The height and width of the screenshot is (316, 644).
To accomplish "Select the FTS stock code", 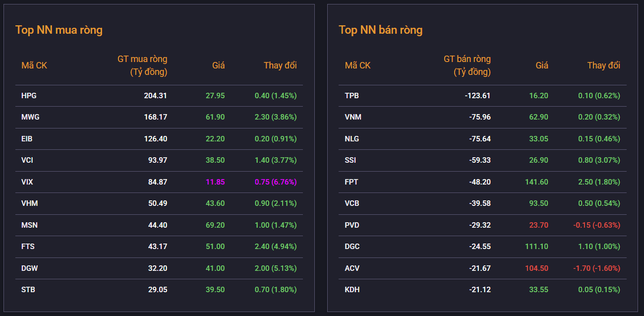I will click(x=28, y=247).
